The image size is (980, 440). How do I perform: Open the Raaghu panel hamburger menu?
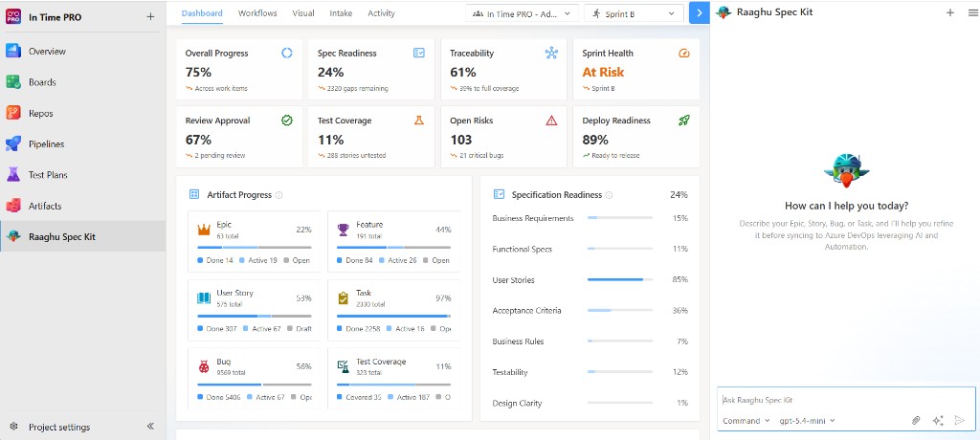point(972,12)
